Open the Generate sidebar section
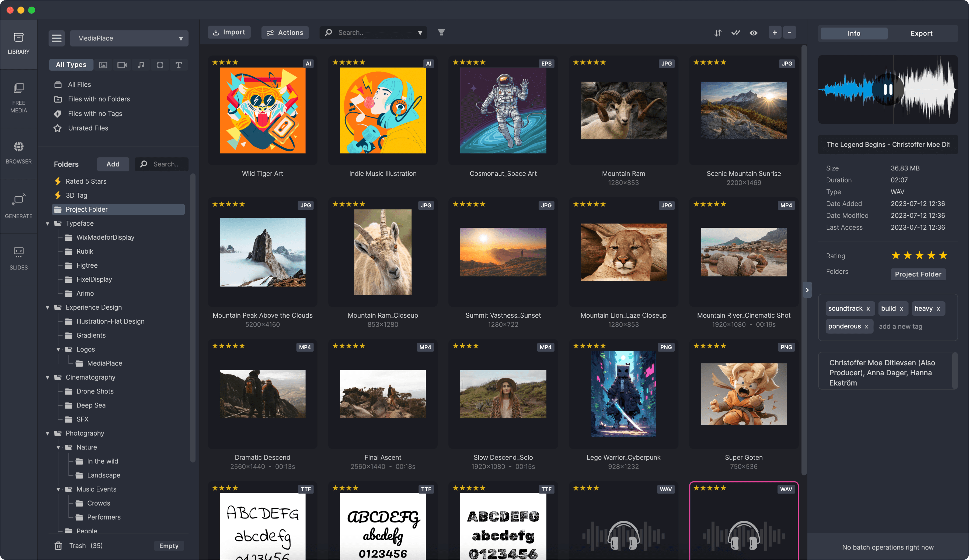Screen dimensions: 969x560 pos(19,206)
